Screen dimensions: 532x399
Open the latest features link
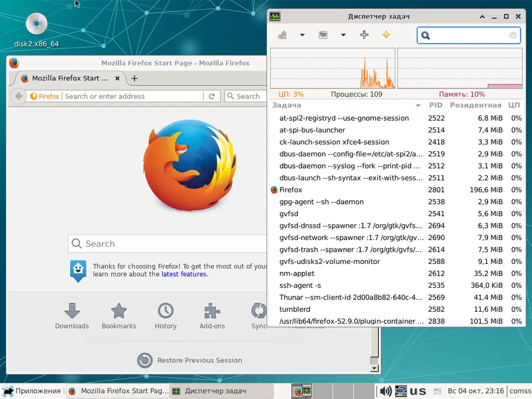[x=184, y=274]
